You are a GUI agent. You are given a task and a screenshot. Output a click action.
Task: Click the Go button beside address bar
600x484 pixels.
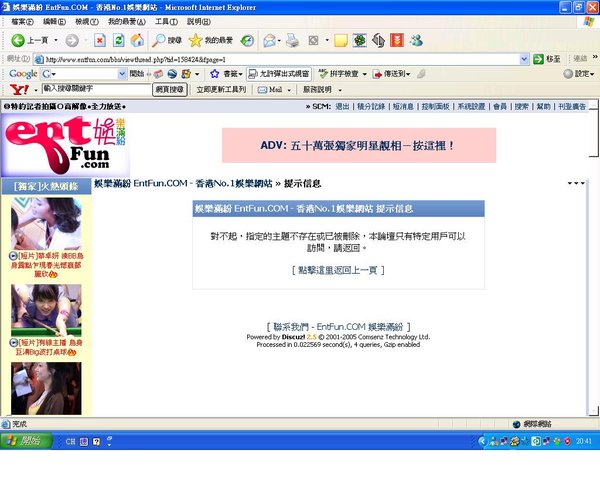546,59
